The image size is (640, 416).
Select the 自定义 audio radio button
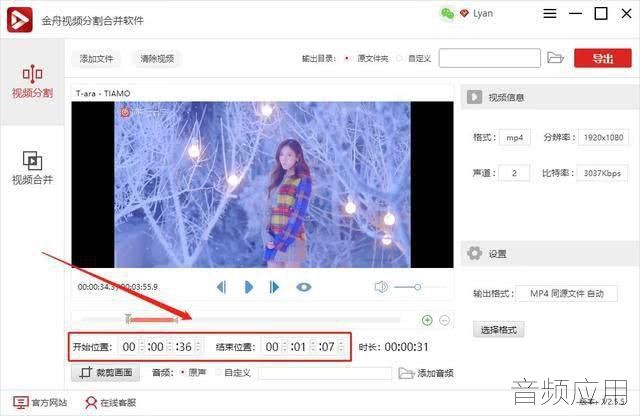[x=219, y=372]
